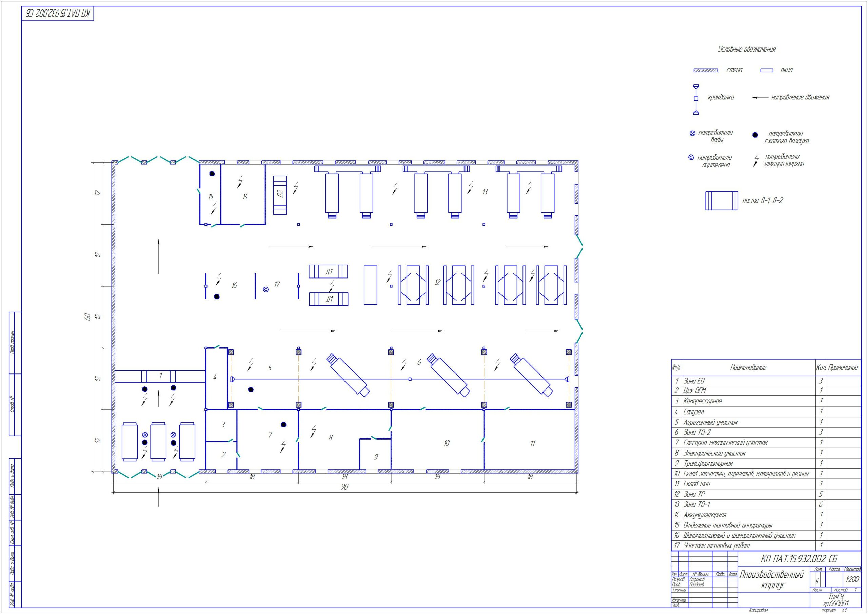Click the rotated drawing code stamp in the top-left corner
Viewport: 868px width, 614px height.
[57, 14]
